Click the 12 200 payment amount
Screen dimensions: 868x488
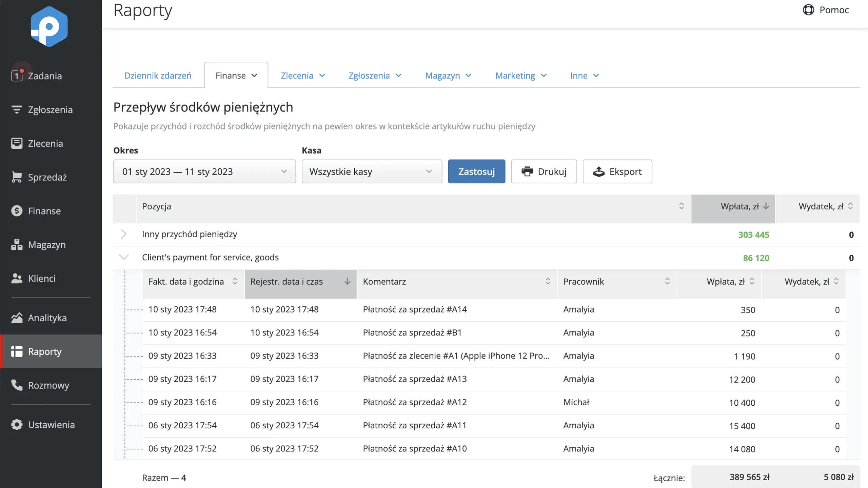tap(742, 380)
